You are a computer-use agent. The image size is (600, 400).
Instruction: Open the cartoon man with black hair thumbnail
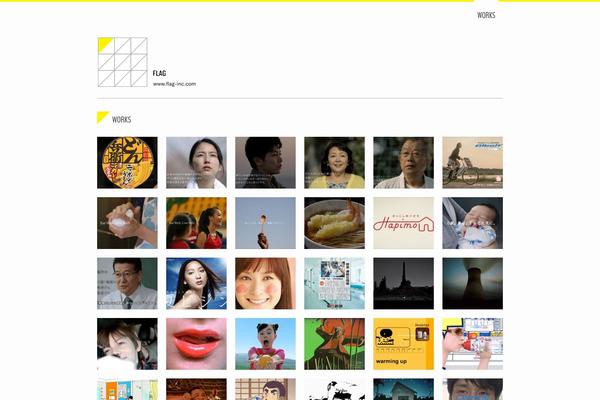pos(265,389)
